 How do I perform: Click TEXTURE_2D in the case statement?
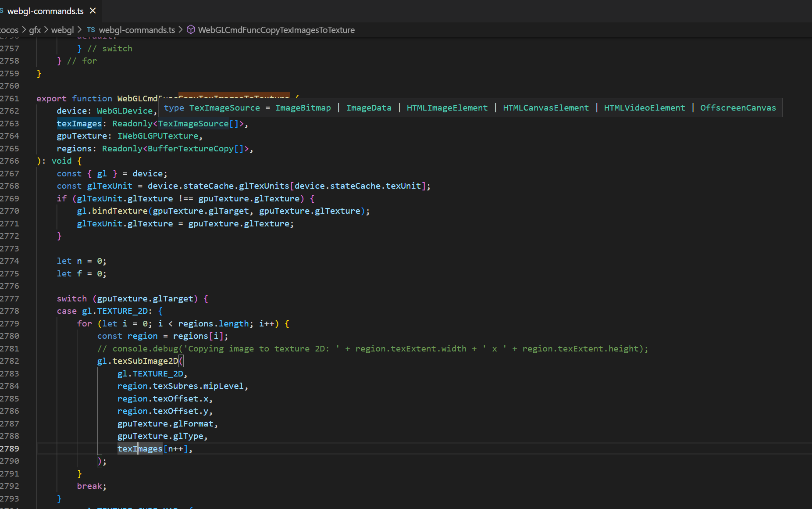click(122, 311)
